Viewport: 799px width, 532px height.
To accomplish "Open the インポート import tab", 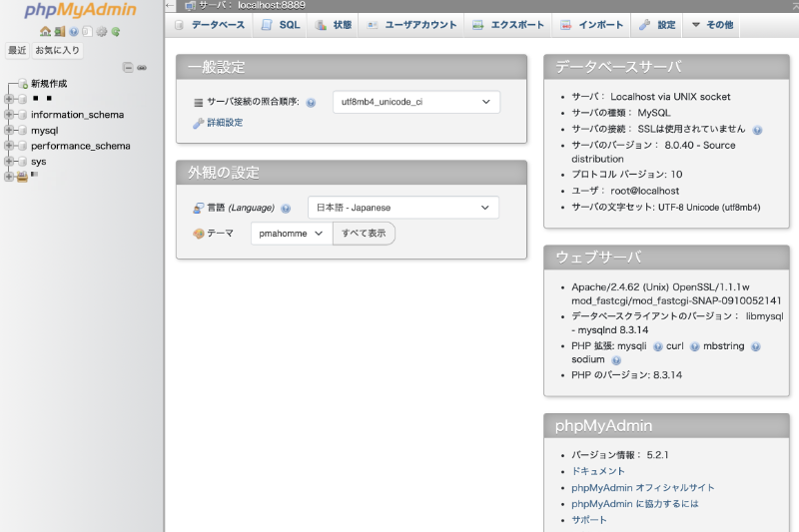I will (591, 25).
